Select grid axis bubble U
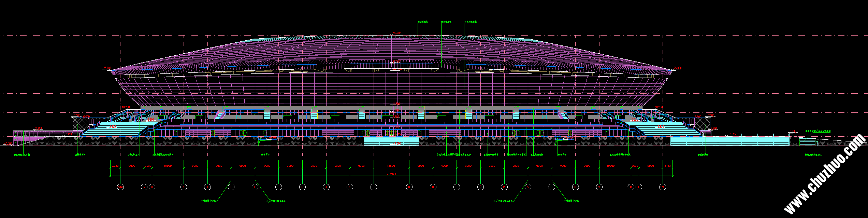Screen dimensions: 868x218 tap(576, 187)
